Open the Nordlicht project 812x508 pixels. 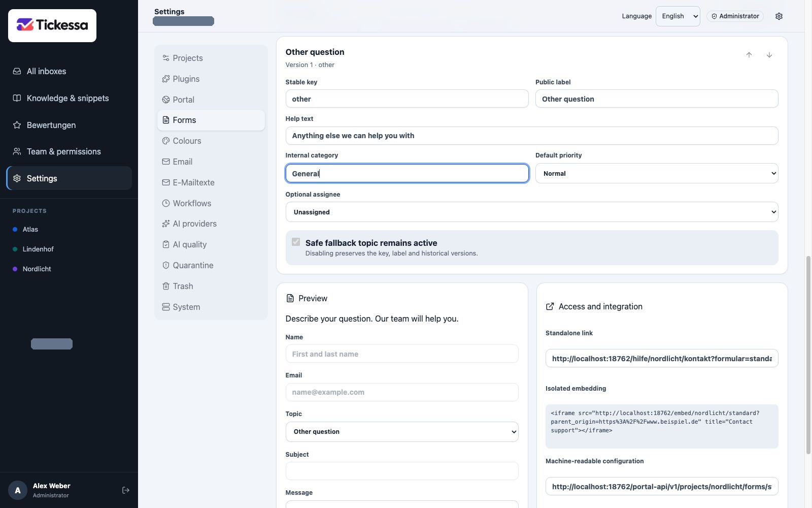[x=69, y=269]
